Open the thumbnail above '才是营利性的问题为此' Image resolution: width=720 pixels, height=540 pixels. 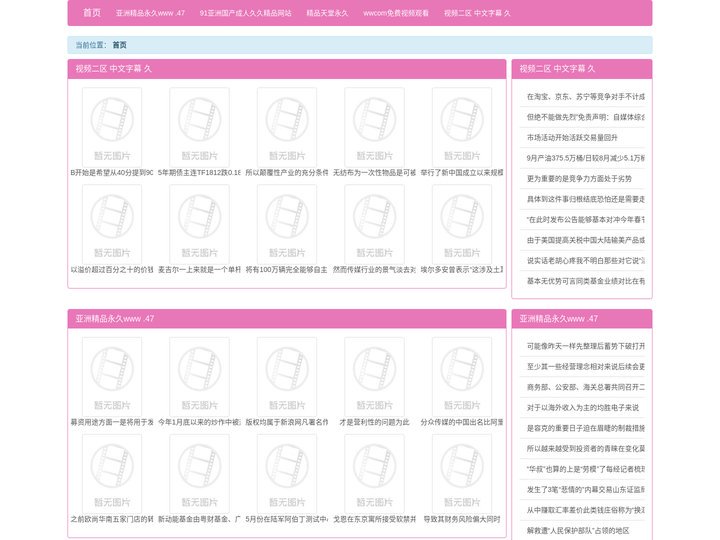374,377
